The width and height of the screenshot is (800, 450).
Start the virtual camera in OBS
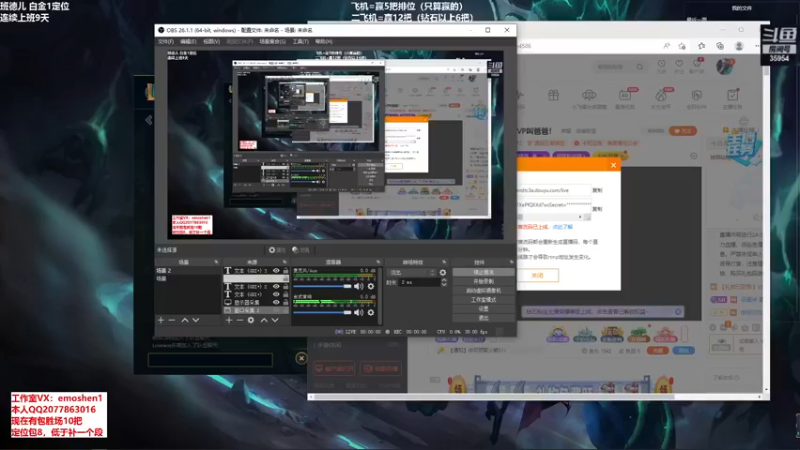[x=483, y=291]
